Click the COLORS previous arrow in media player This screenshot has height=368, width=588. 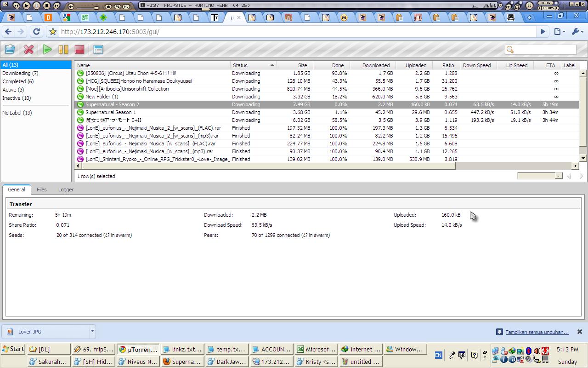tap(540, 8)
